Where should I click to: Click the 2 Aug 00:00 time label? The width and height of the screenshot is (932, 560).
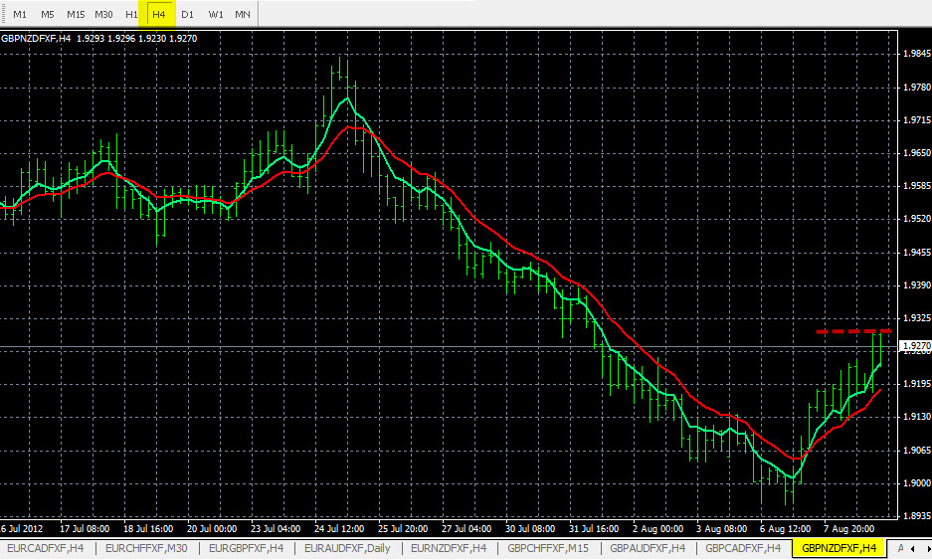coord(658,528)
